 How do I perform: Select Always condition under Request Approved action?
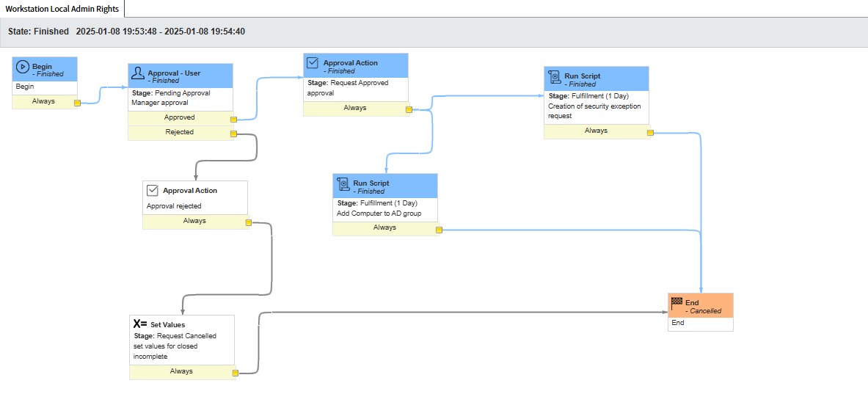[355, 109]
